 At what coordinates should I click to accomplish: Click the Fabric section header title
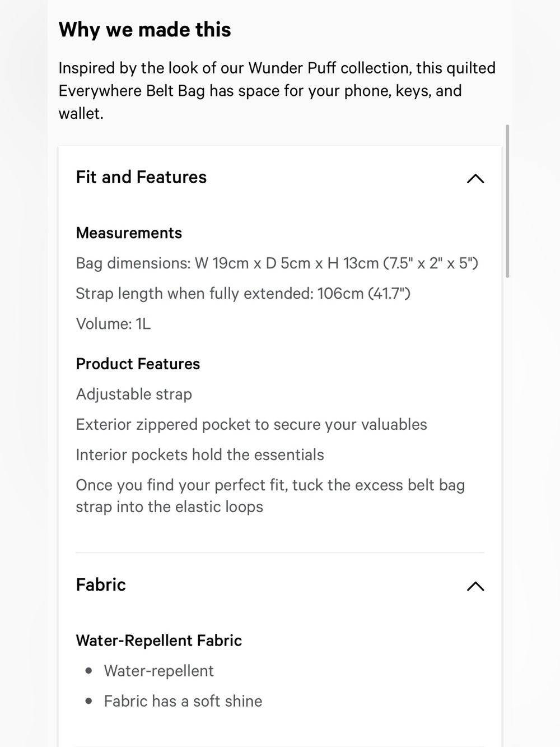(101, 584)
